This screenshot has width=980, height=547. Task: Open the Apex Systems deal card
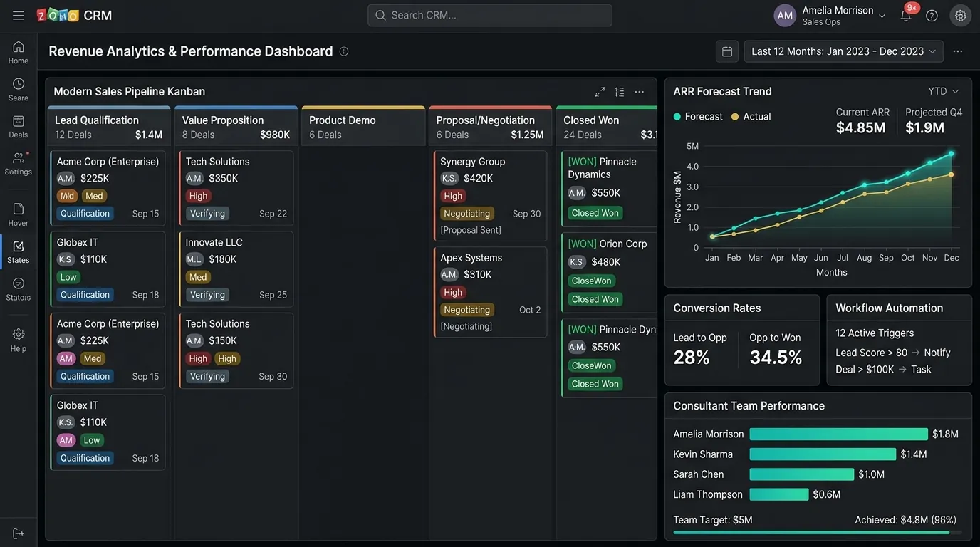490,292
